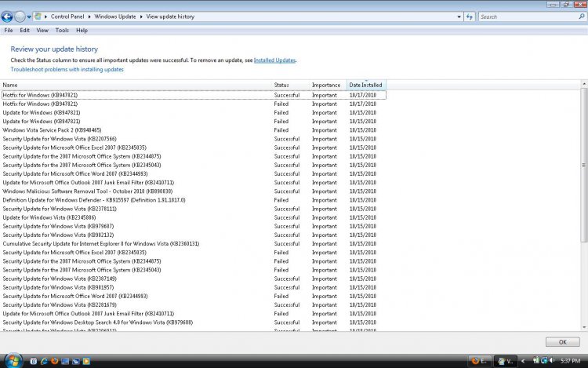Navigate to Windows Update breadcrumb

[114, 16]
